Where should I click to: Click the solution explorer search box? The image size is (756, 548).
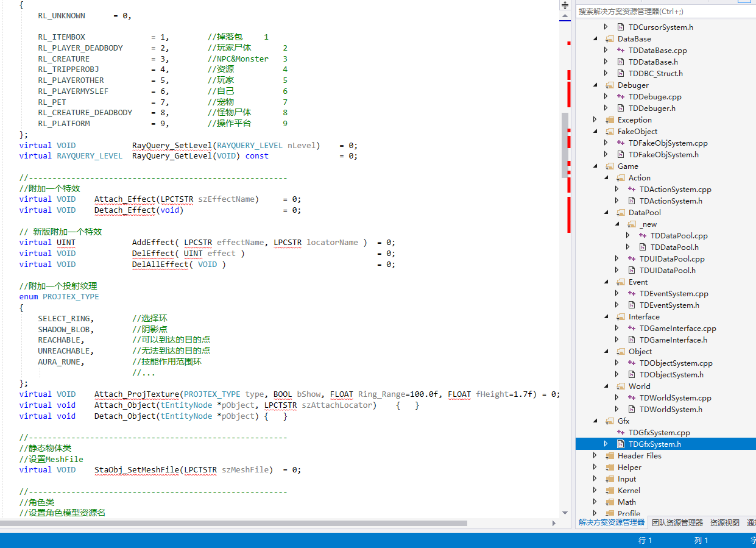click(664, 12)
